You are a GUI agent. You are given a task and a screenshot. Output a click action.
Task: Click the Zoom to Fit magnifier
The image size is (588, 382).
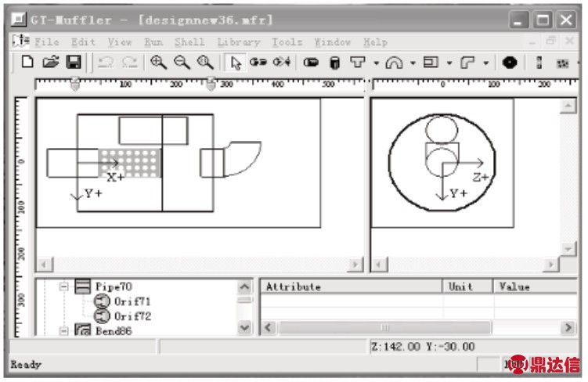click(205, 62)
